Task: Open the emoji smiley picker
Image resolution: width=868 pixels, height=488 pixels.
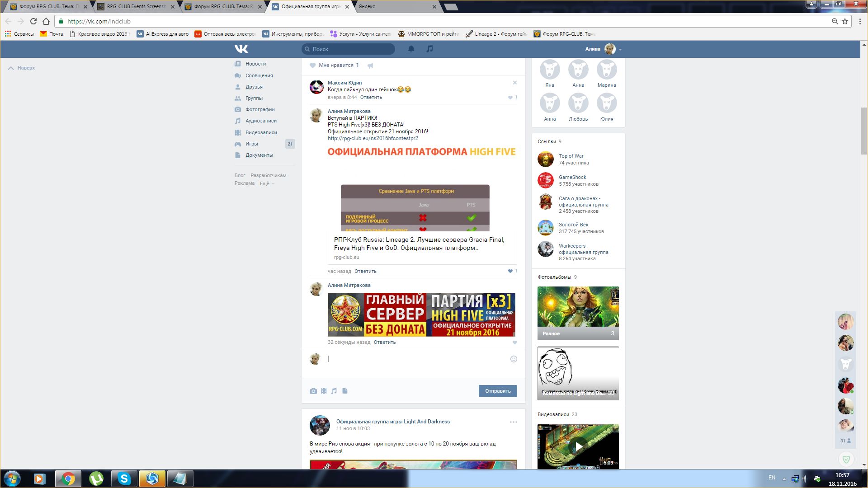Action: [514, 359]
